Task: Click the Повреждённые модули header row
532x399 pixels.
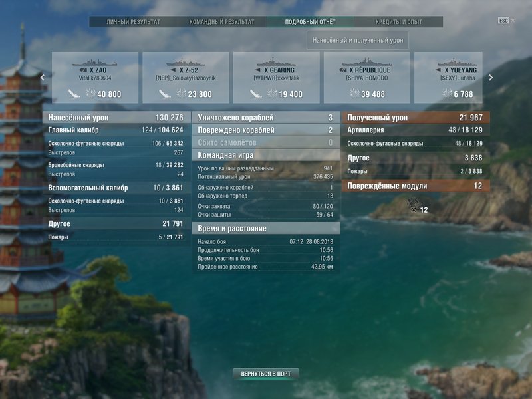Action: pos(416,186)
